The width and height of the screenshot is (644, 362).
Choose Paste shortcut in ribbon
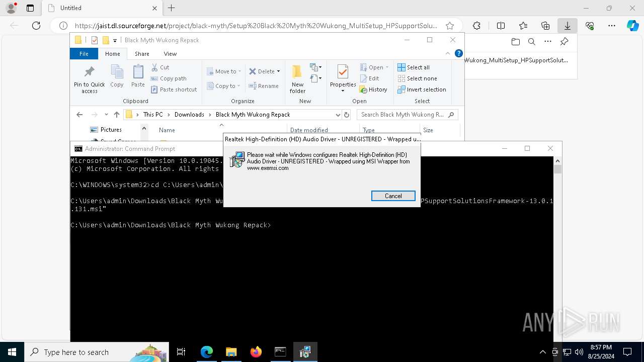click(174, 89)
